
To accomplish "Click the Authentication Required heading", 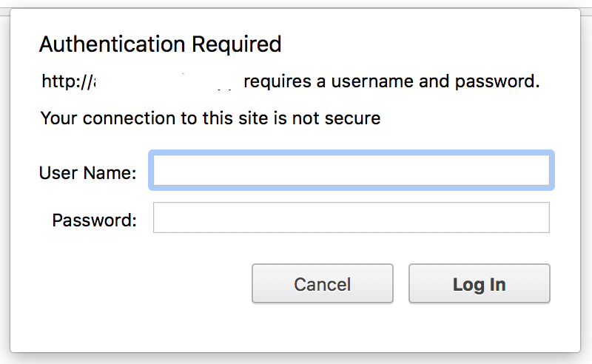I will tap(161, 44).
